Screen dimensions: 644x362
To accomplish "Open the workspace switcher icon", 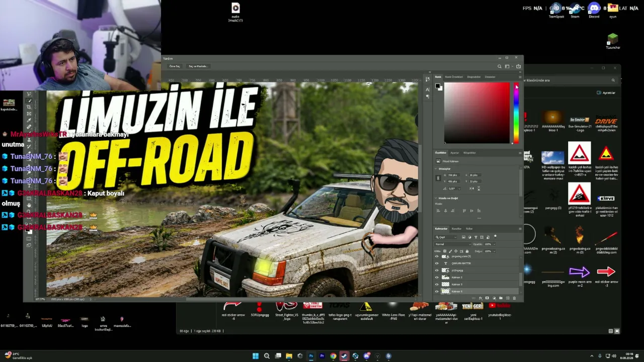I will click(x=507, y=66).
